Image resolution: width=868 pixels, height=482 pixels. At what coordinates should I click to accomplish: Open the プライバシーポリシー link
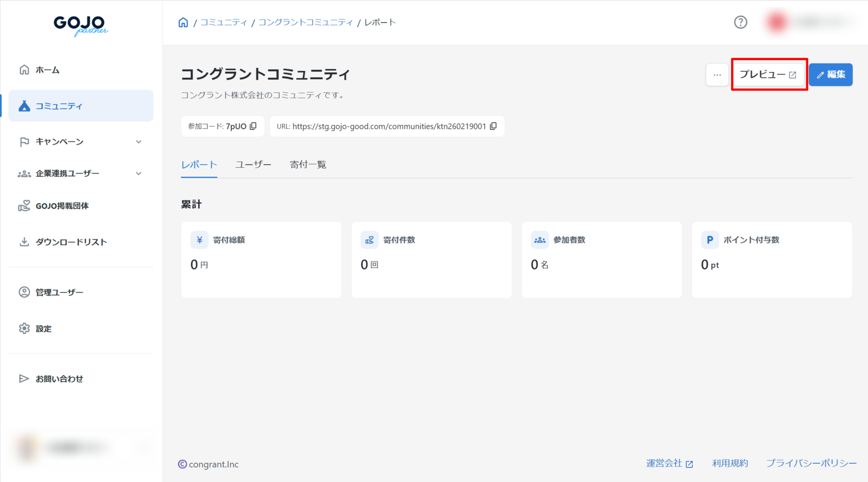coord(811,463)
